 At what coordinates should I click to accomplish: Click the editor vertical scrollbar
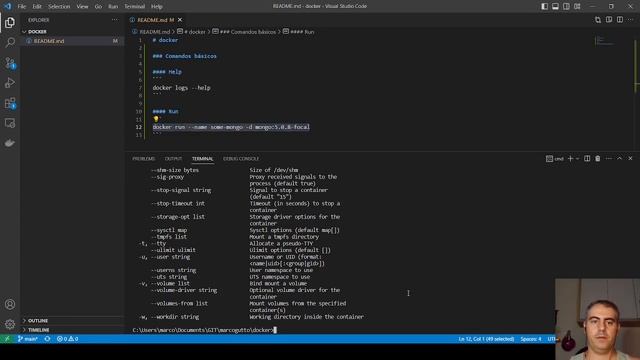[x=637, y=93]
